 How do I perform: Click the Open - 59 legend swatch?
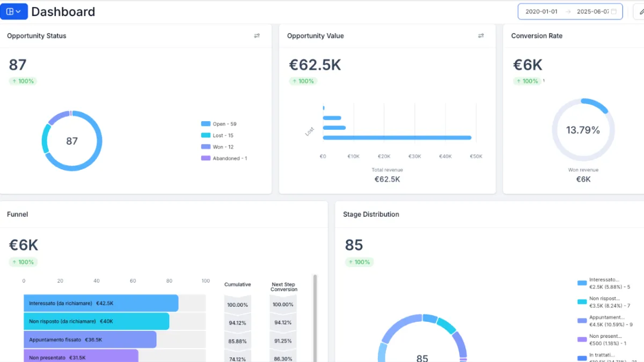pos(206,124)
